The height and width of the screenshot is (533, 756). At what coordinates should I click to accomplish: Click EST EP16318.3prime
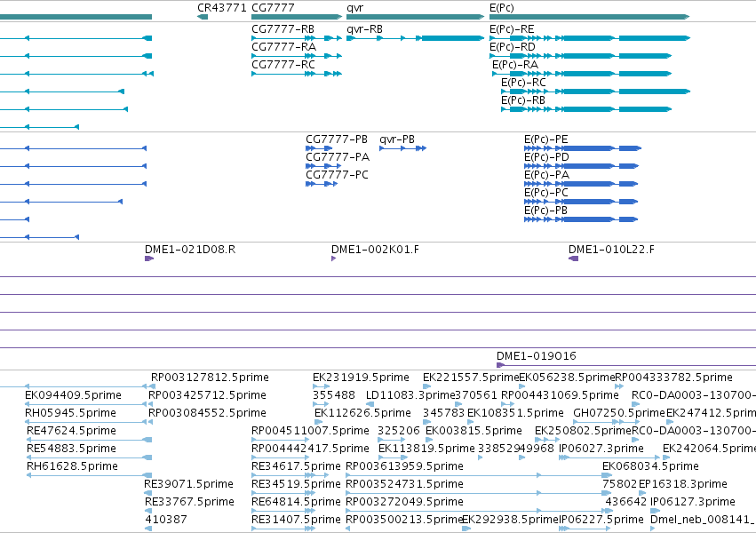[683, 484]
